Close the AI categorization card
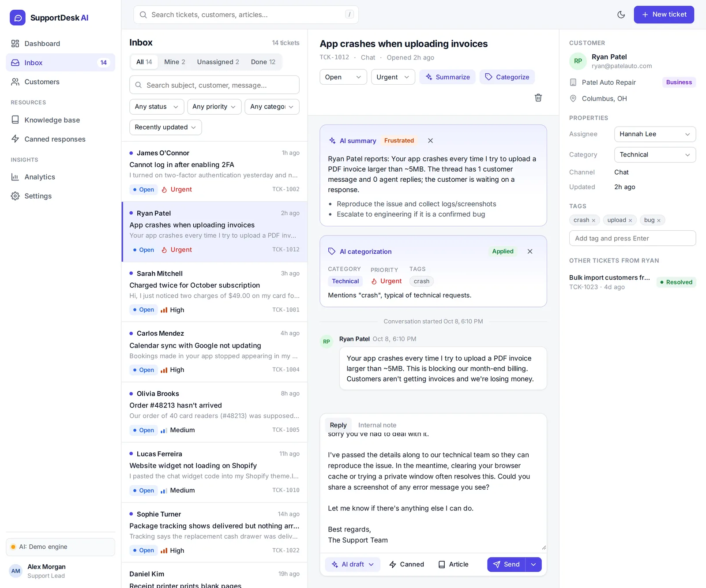The image size is (706, 588). tap(530, 251)
